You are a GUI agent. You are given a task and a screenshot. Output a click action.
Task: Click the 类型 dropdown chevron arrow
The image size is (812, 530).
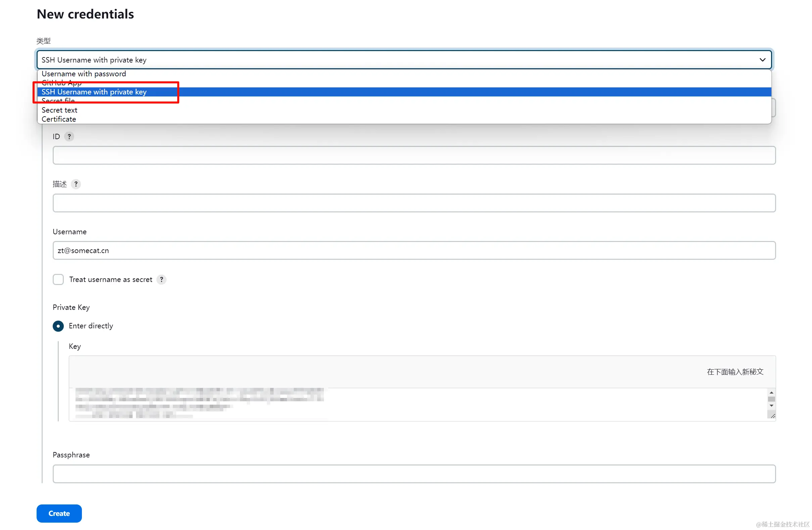[763, 60]
